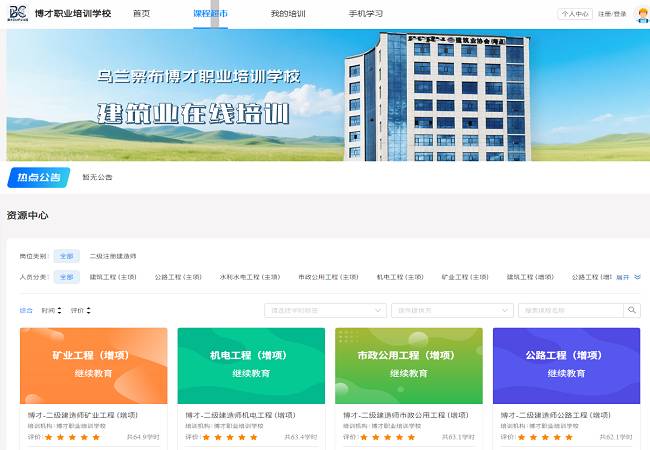
Task: Click the 注册/登录 link
Action: (x=613, y=14)
